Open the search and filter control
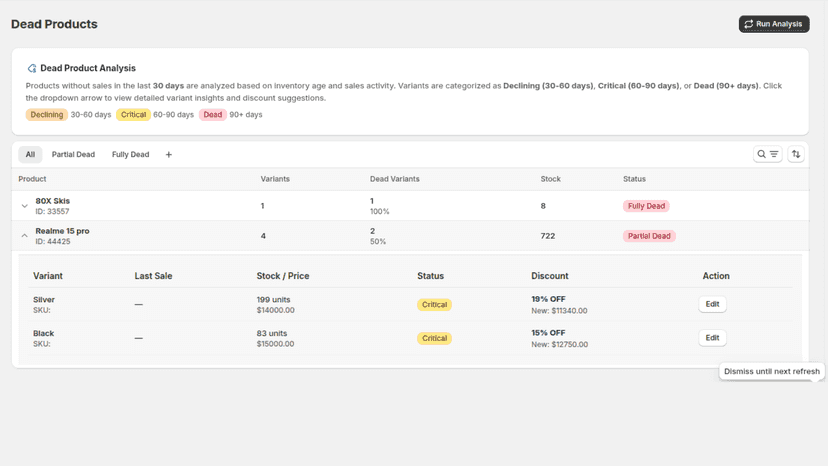828x466 pixels. (x=767, y=154)
